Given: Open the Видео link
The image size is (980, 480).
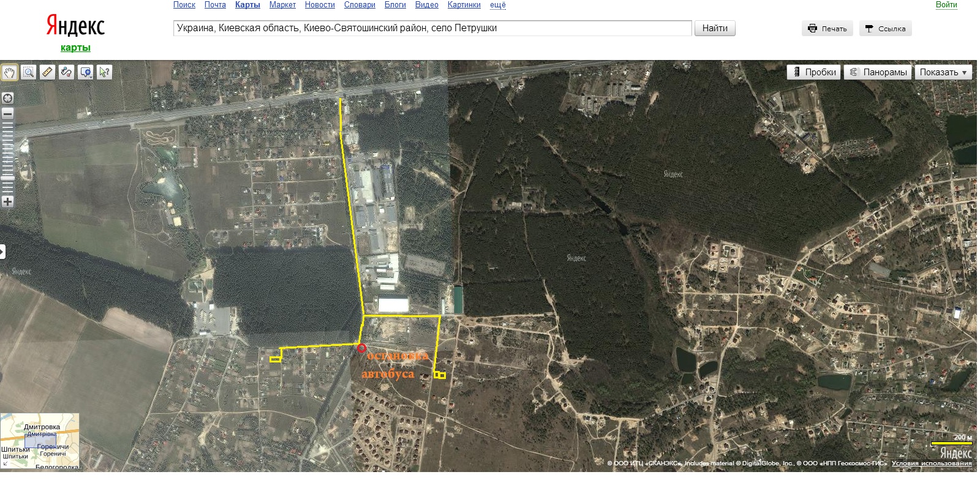Looking at the screenshot, I should tap(427, 5).
